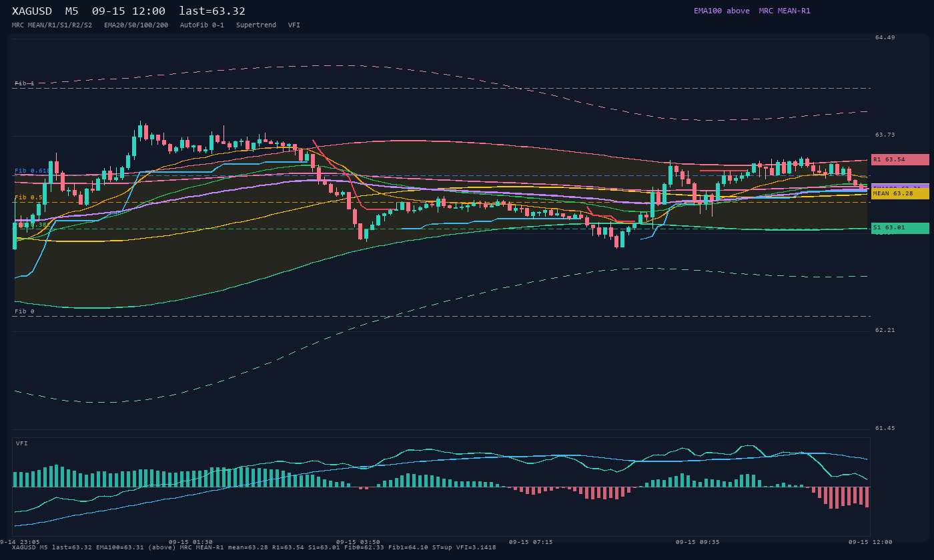Image resolution: width=934 pixels, height=560 pixels.
Task: Click the "Fib 0.5" level label
Action: [x=29, y=197]
